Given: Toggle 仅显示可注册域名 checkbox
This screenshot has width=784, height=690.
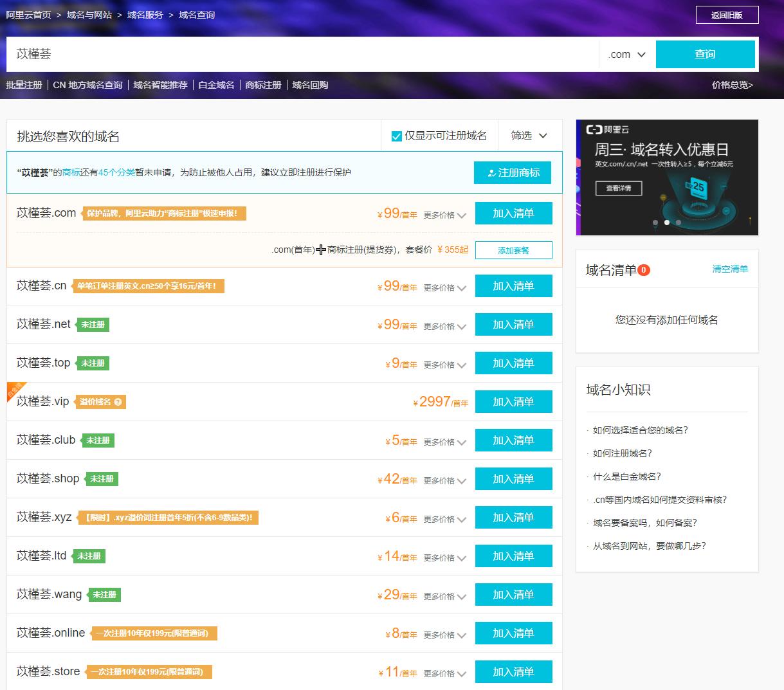Looking at the screenshot, I should point(397,136).
